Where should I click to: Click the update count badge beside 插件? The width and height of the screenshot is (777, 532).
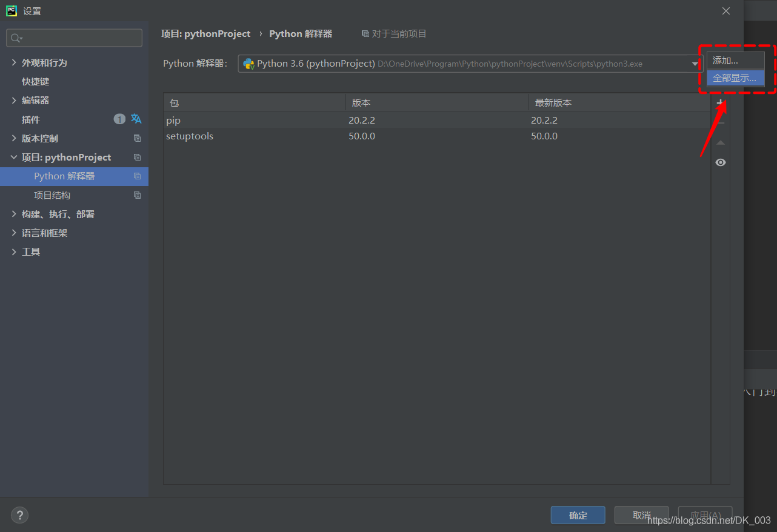click(119, 119)
